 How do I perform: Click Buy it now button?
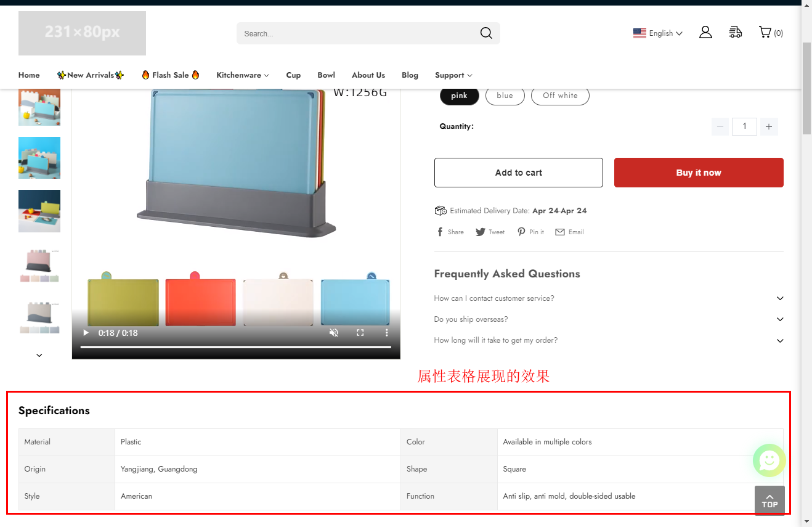pyautogui.click(x=699, y=173)
